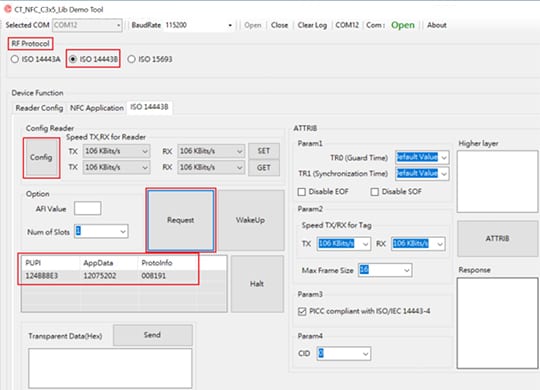Click the WakeUp button
This screenshot has height=390, width=540.
(251, 220)
